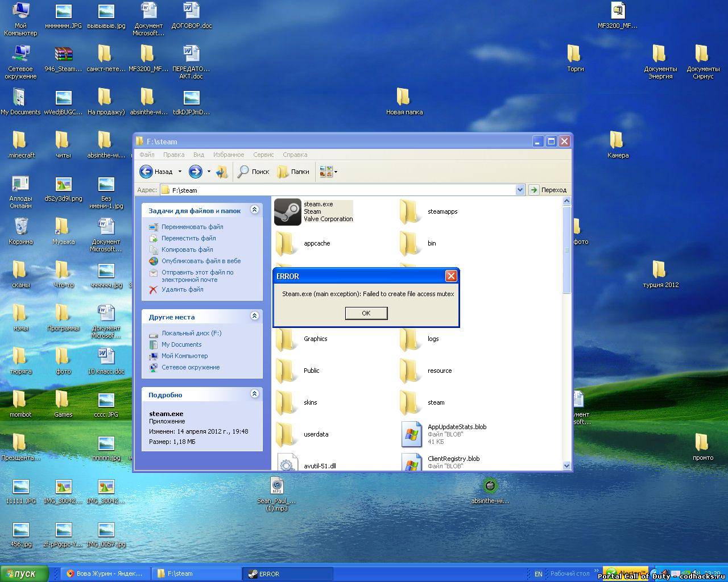Select the Sean_Paul mp3 desktop file
This screenshot has width=728, height=582.
[x=276, y=493]
